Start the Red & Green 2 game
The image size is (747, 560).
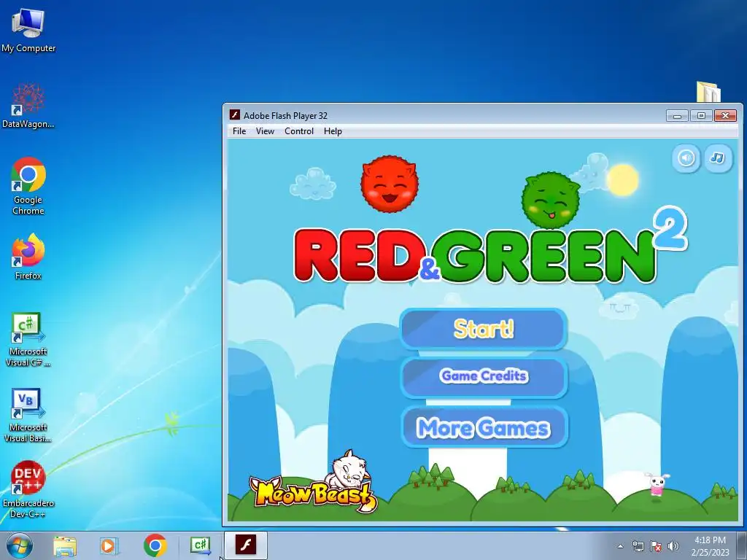click(484, 329)
